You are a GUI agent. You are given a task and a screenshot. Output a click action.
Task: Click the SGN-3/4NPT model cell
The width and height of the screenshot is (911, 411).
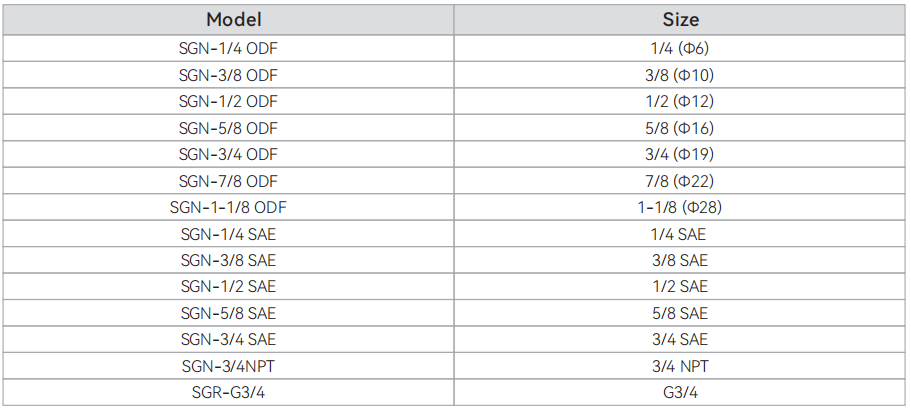228,366
